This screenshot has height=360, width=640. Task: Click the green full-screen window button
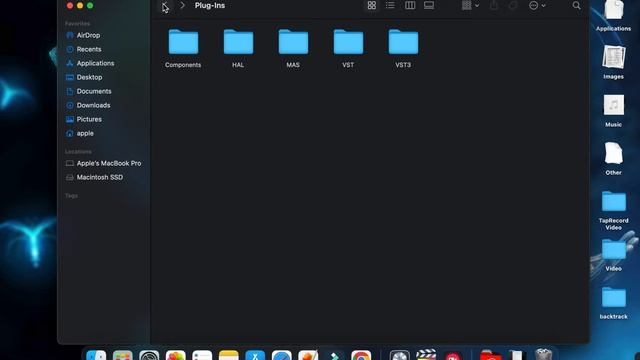click(x=90, y=6)
